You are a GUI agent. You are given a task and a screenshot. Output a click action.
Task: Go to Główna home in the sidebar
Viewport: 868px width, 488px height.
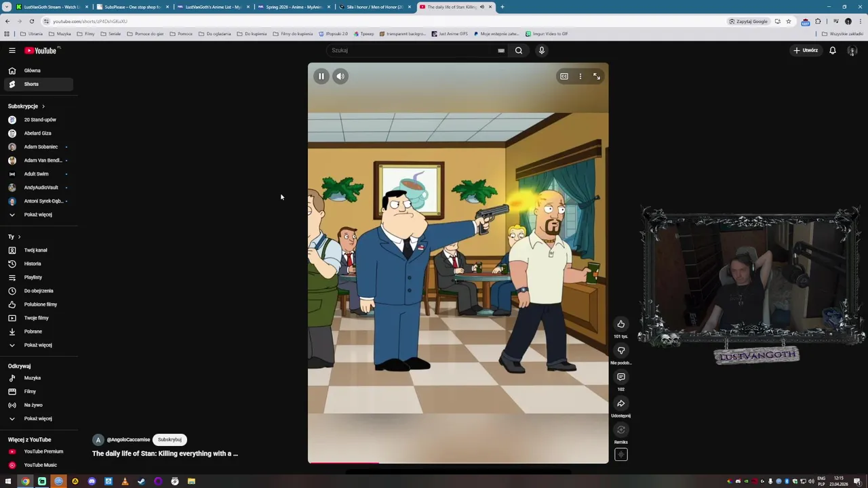[x=37, y=70]
